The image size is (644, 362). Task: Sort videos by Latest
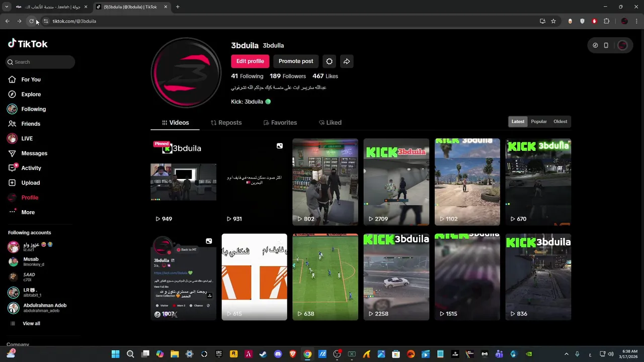[518, 122]
